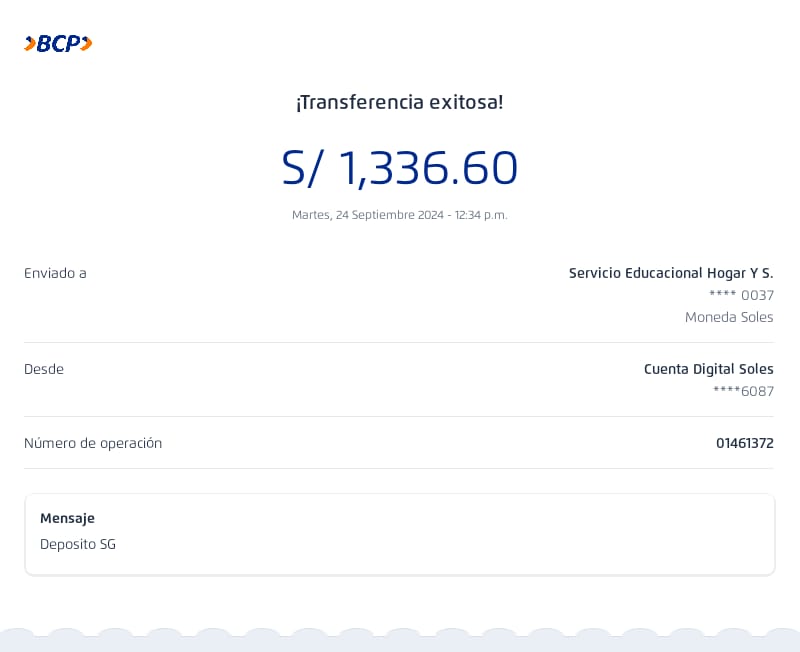Click the right orange arrow of the BCP logo
Viewport: 800px width, 652px height.
coord(87,43)
